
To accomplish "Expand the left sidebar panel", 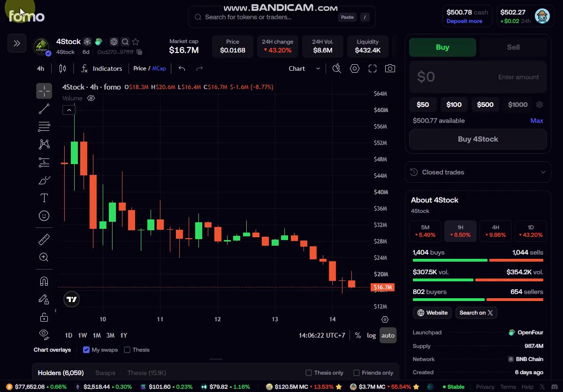I will point(17,44).
